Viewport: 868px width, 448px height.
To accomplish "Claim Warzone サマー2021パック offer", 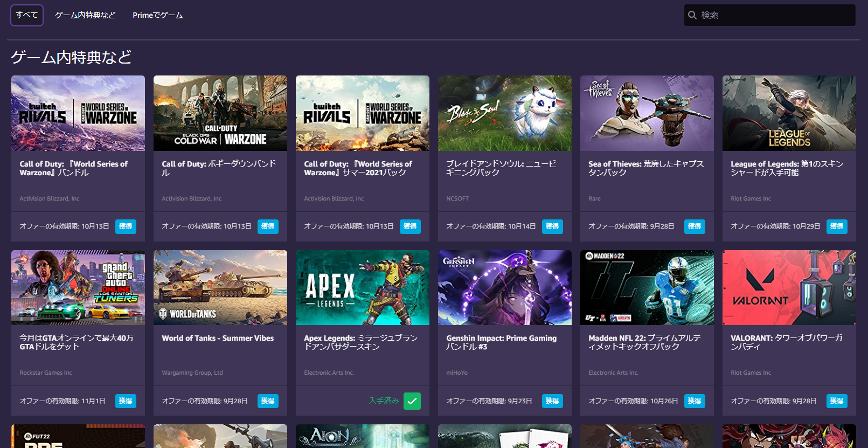I will click(x=410, y=226).
